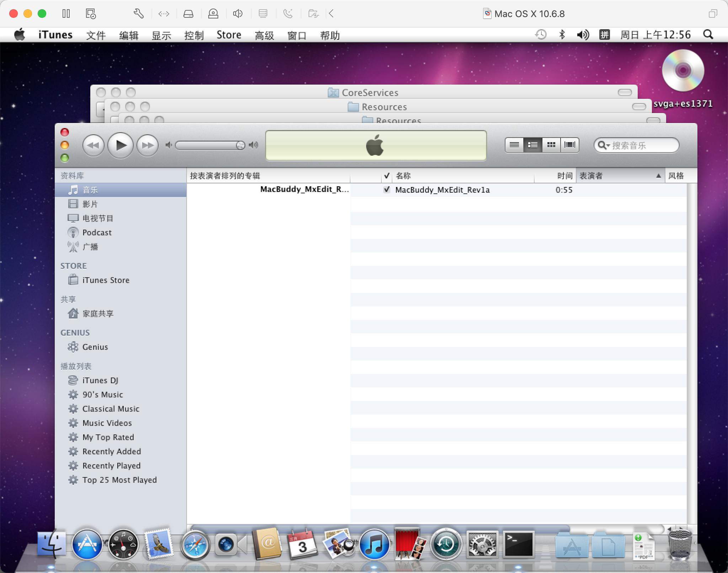Switch to grid view
The image size is (728, 573).
click(551, 145)
